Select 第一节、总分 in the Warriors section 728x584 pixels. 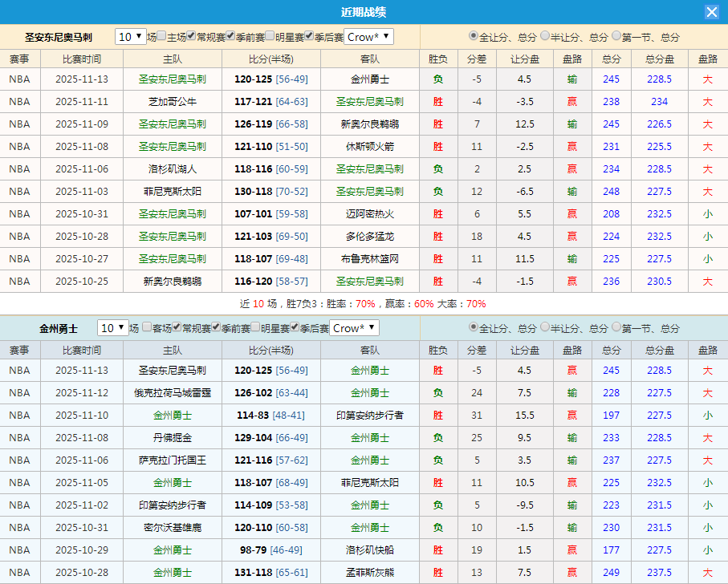[615, 328]
